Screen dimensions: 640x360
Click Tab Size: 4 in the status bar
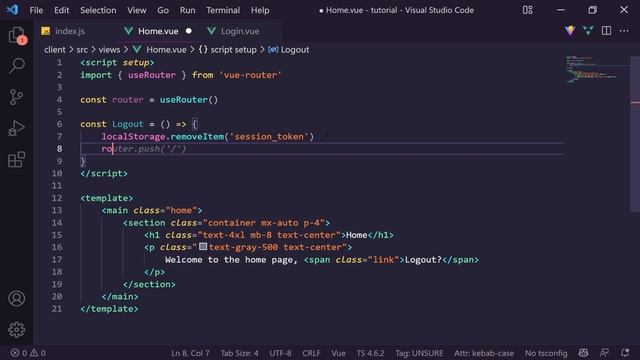click(240, 353)
